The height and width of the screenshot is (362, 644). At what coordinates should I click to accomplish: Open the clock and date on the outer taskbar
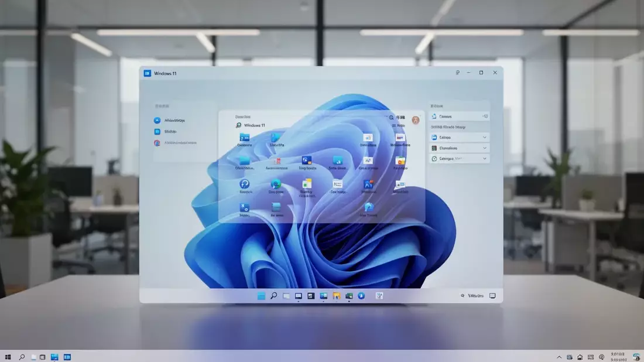[x=618, y=357]
